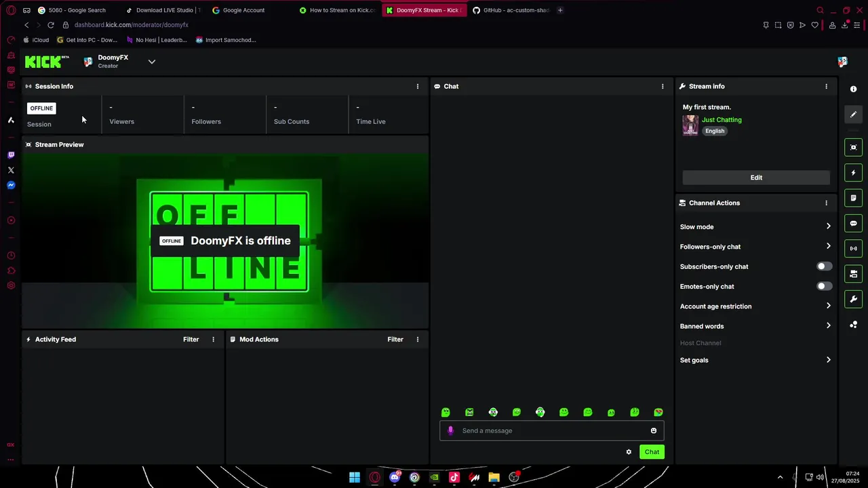Open TikTok LIVE Studio from taskbar

click(454, 478)
